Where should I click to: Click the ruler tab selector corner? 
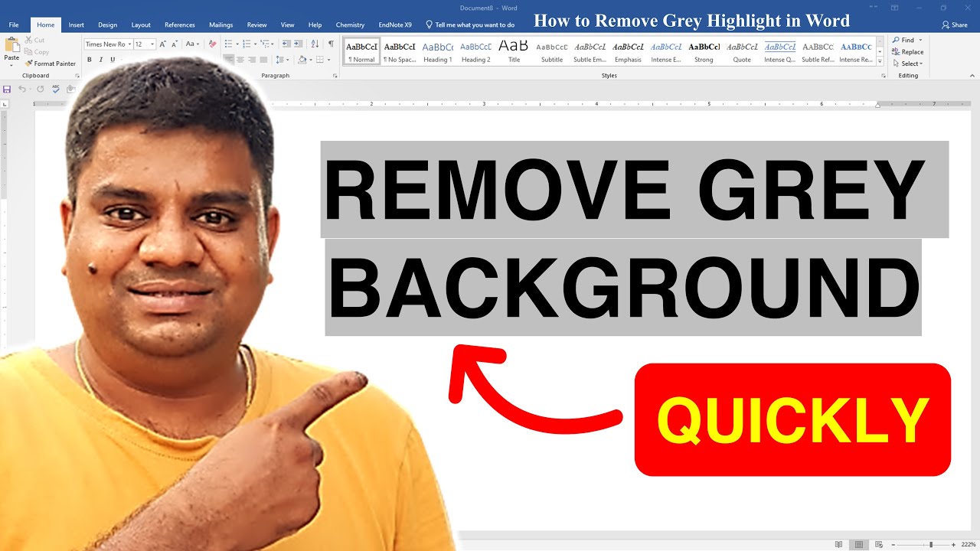click(x=6, y=103)
